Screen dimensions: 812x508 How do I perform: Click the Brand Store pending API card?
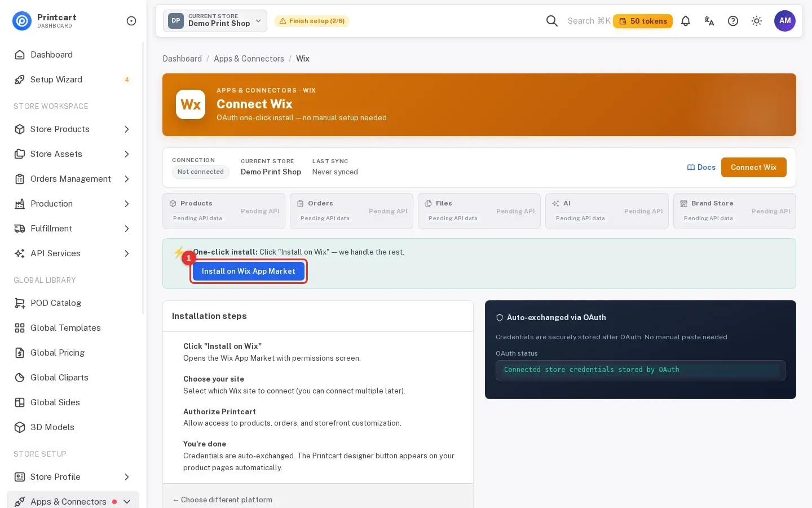pos(735,211)
